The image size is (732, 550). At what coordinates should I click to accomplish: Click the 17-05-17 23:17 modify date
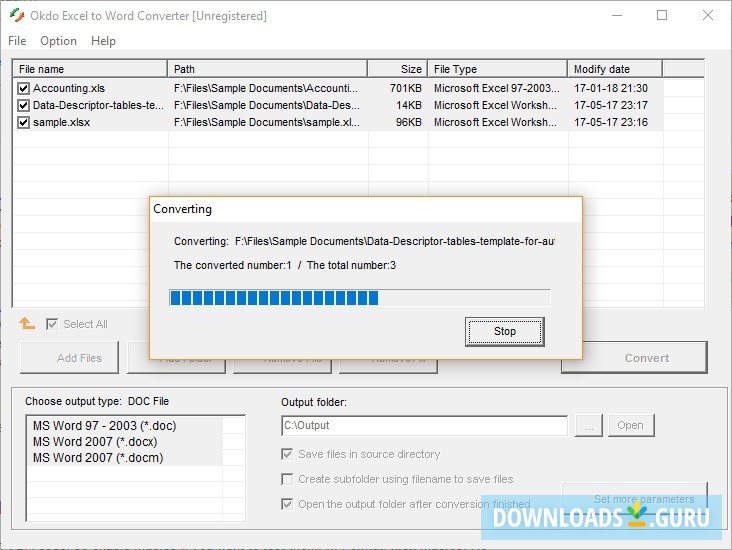click(611, 105)
